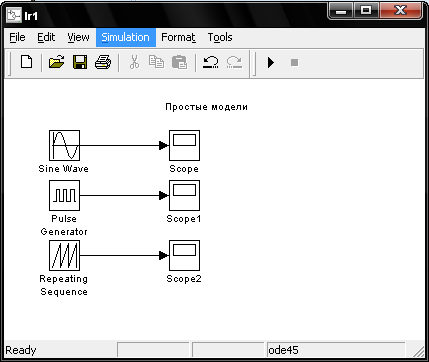This screenshot has width=429, height=362.
Task: Click the Pulse Generator label
Action: pos(64,225)
